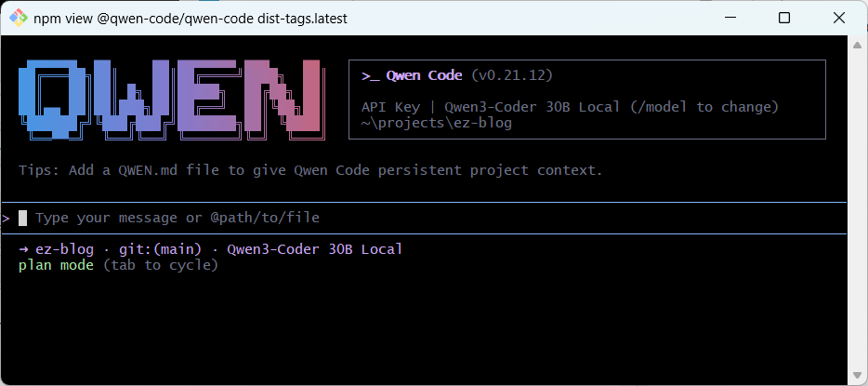
Task: Click the scrollbar up arrow
Action: (x=858, y=41)
